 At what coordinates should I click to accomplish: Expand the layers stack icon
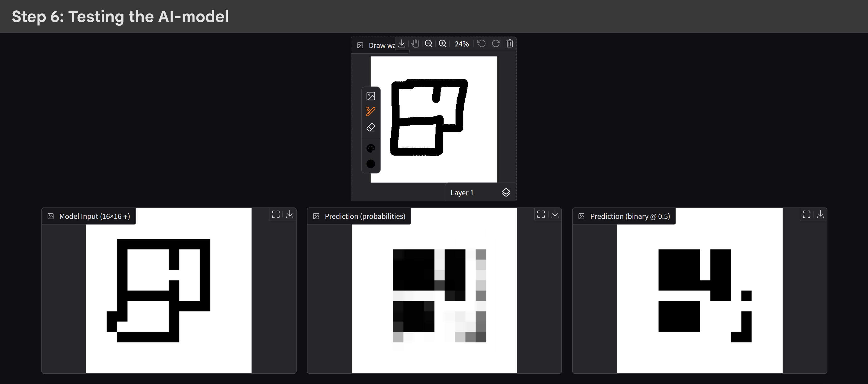click(x=506, y=192)
